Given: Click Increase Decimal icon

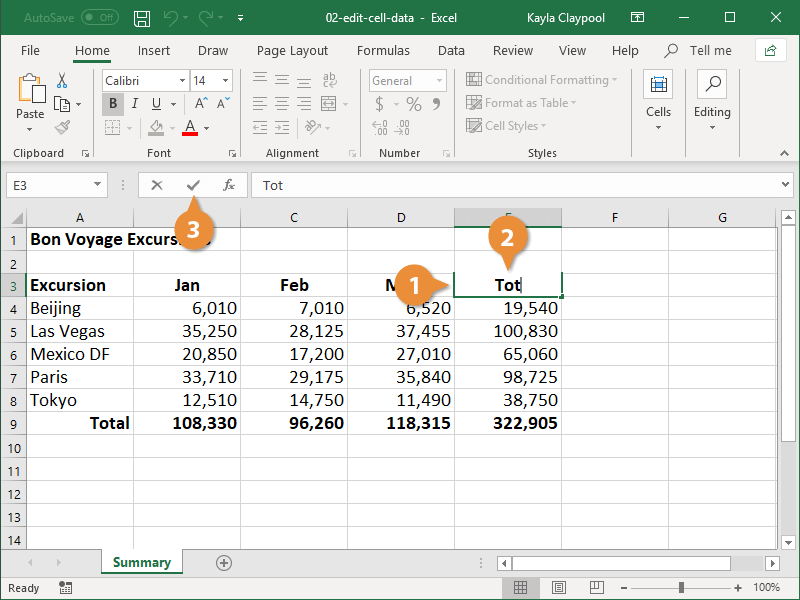Looking at the screenshot, I should tap(380, 128).
